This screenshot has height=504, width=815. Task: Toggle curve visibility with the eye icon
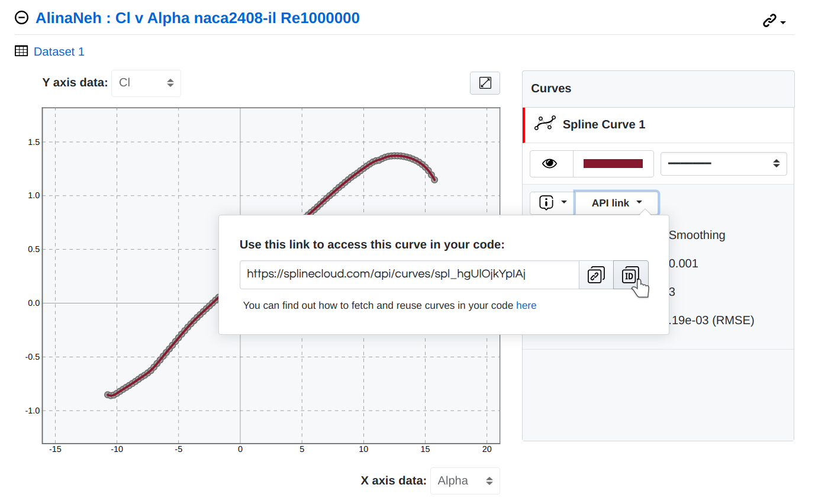point(551,164)
